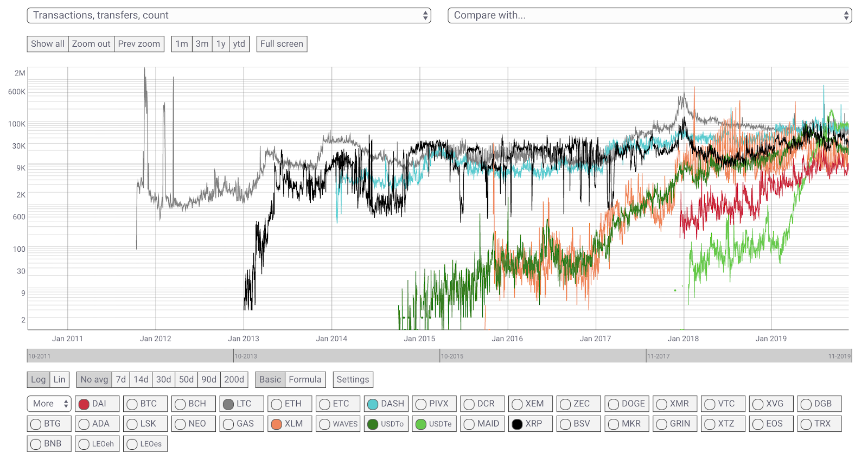
Task: Select the 30d averaging option
Action: 163,379
